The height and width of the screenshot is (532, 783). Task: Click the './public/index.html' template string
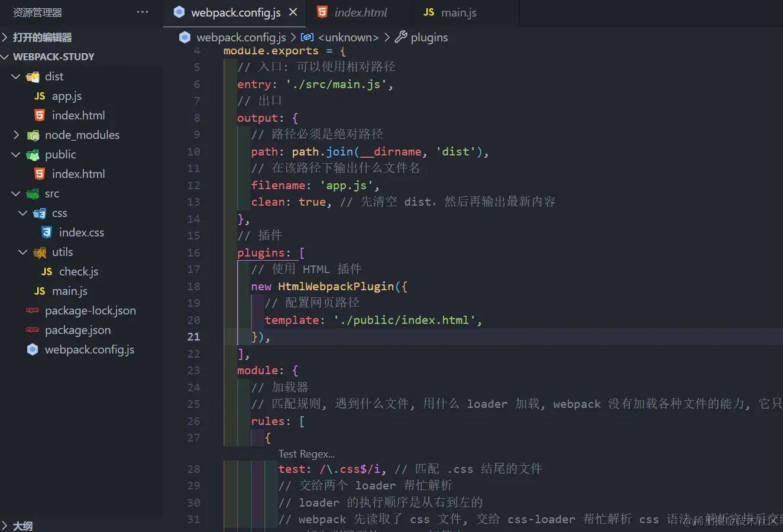(x=404, y=320)
